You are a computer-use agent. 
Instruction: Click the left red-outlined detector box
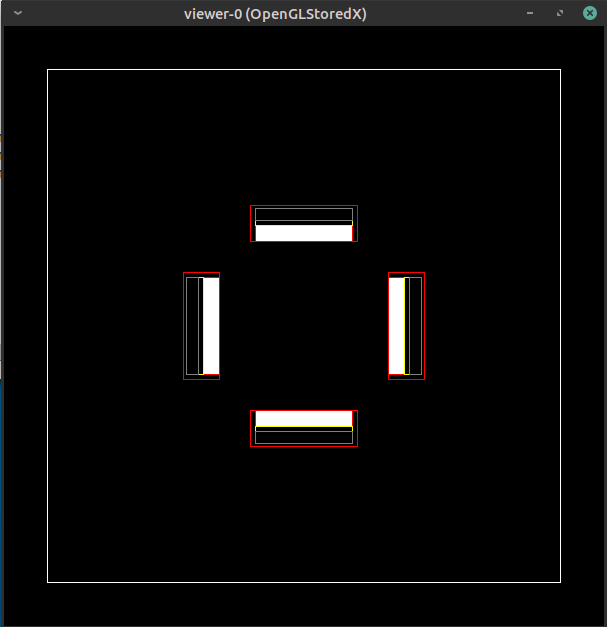coord(202,326)
